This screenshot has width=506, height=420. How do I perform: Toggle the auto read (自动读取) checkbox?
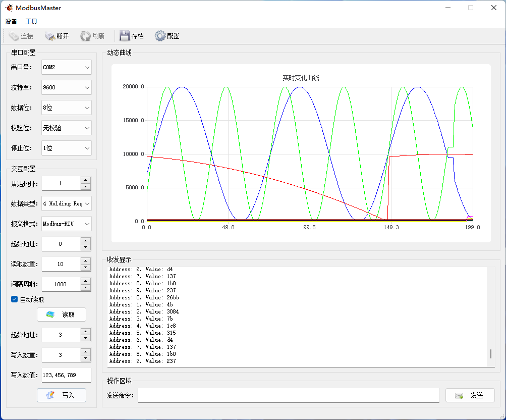(15, 299)
